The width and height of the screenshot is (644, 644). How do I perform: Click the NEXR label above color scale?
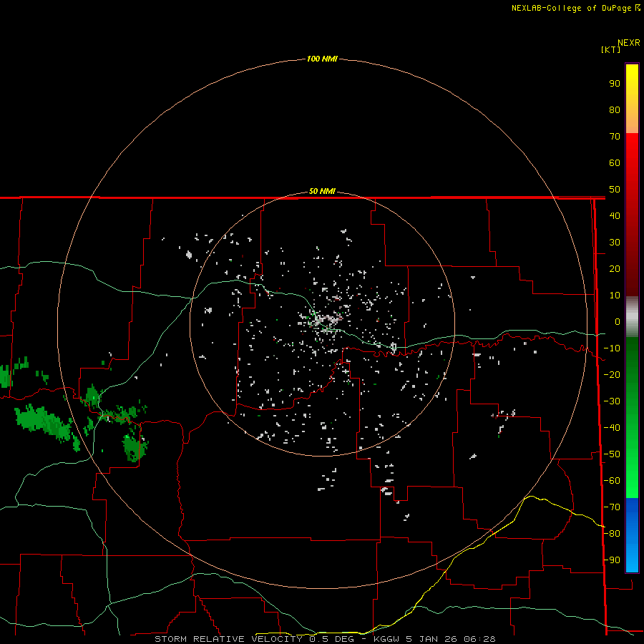tap(629, 43)
